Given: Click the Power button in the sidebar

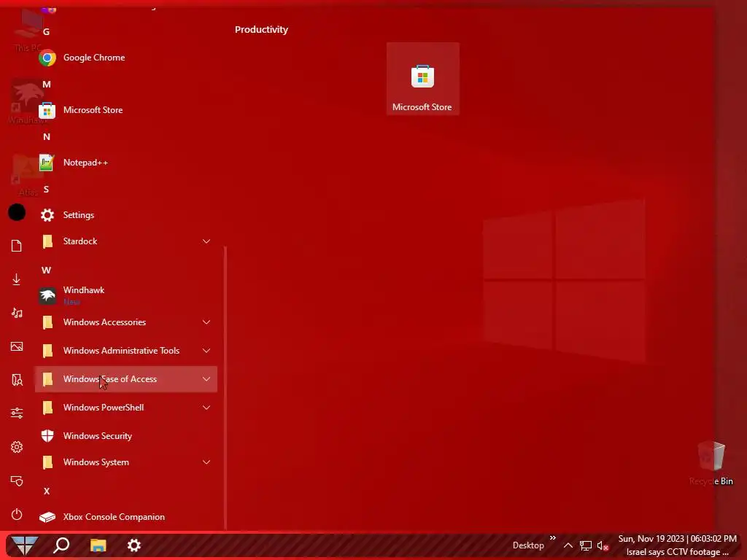Looking at the screenshot, I should (17, 514).
